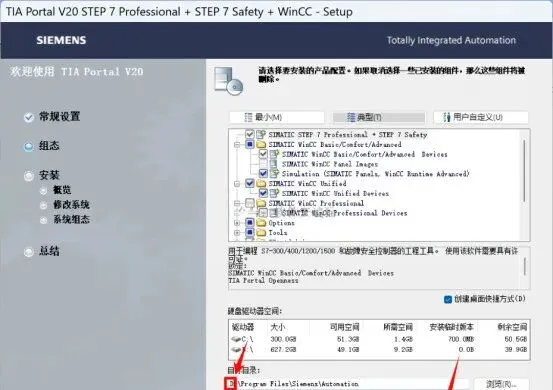Screen dimensions: 553x390
Task: Go to the 常规设置 step
Action: click(x=60, y=117)
